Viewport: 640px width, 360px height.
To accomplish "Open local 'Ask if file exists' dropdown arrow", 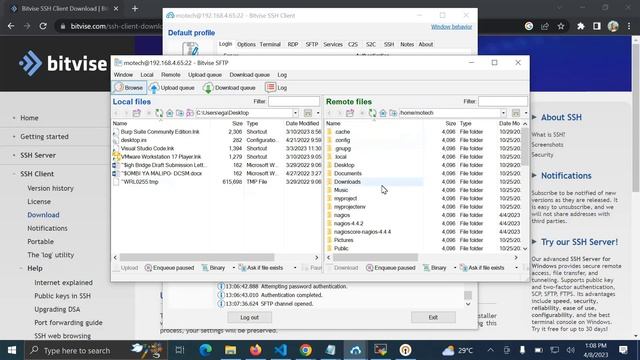I will (x=295, y=268).
